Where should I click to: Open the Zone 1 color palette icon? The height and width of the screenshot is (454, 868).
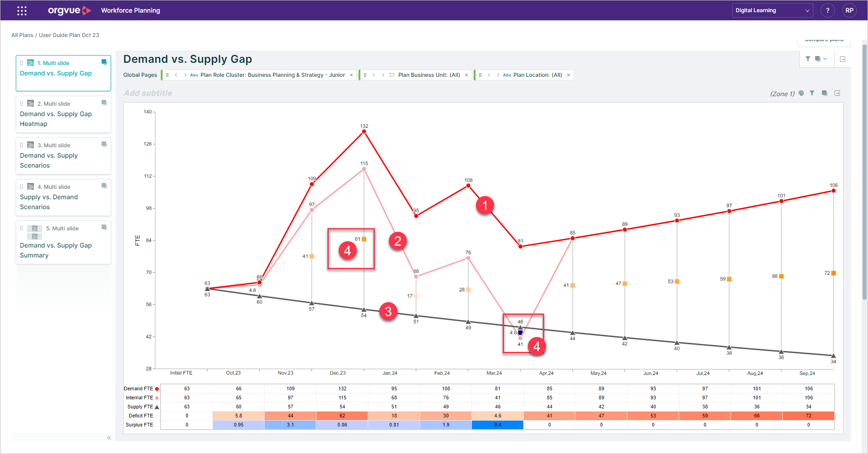(802, 93)
